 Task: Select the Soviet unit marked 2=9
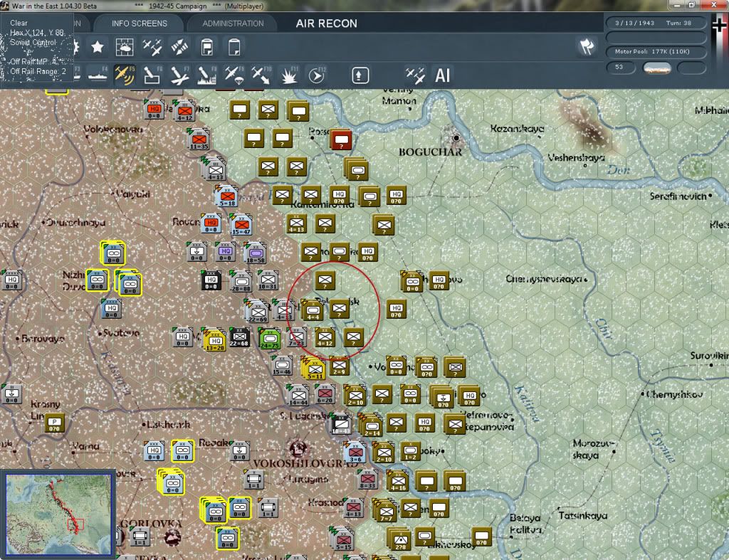click(x=340, y=366)
